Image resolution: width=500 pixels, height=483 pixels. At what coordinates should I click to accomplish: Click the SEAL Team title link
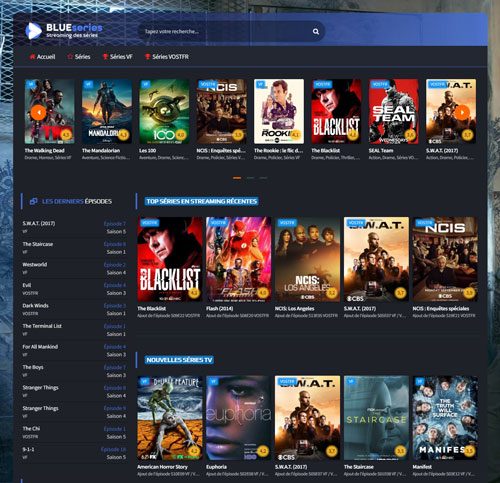click(381, 151)
